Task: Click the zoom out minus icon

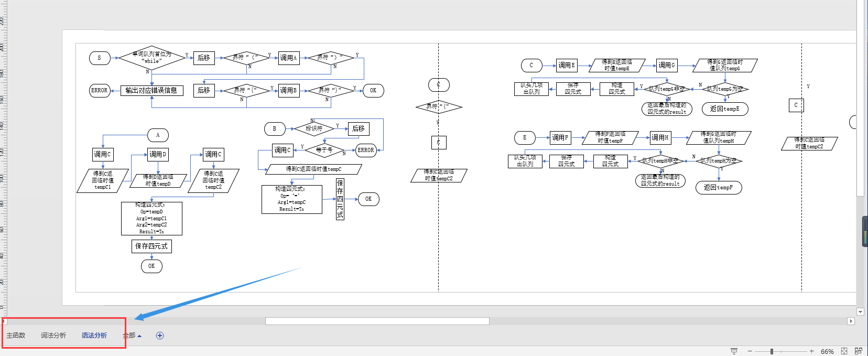Action: 750,351
